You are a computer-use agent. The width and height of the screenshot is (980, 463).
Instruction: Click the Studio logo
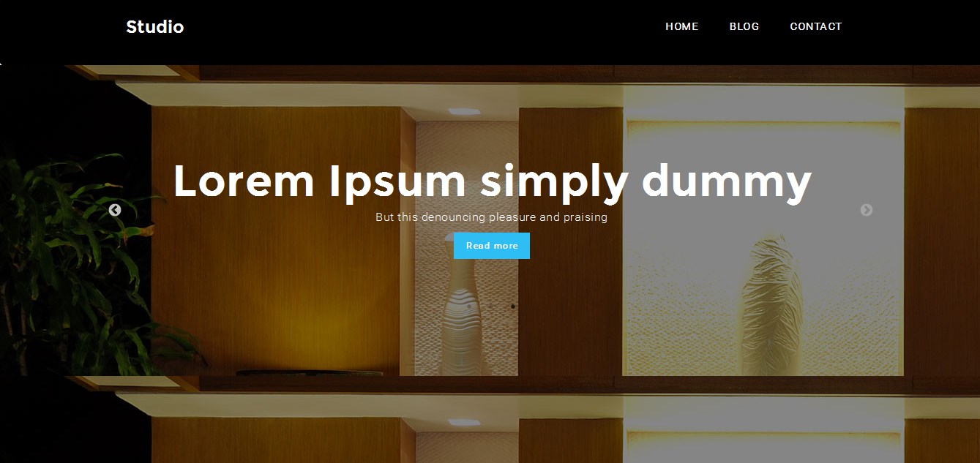154,27
